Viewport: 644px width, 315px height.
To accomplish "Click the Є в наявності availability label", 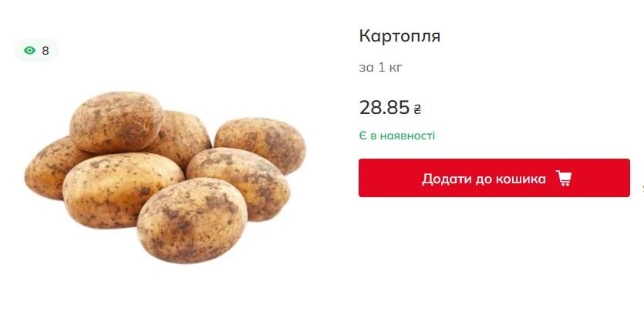I will [396, 136].
